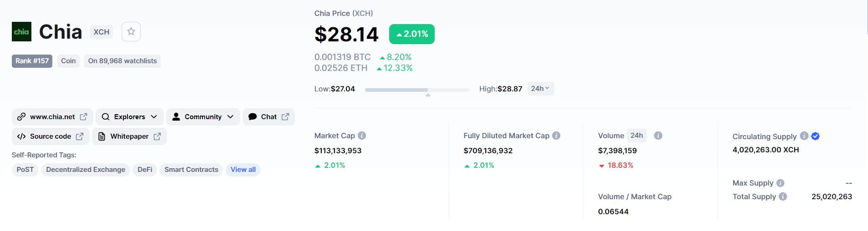Screen dimensions: 868x231
Task: Open the Whitepaper link
Action: [x=129, y=136]
